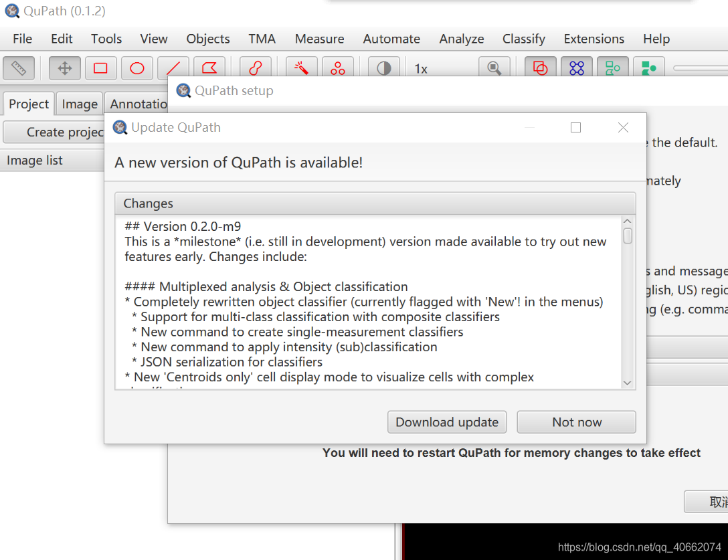Click Download update button
The image size is (728, 560).
(447, 422)
